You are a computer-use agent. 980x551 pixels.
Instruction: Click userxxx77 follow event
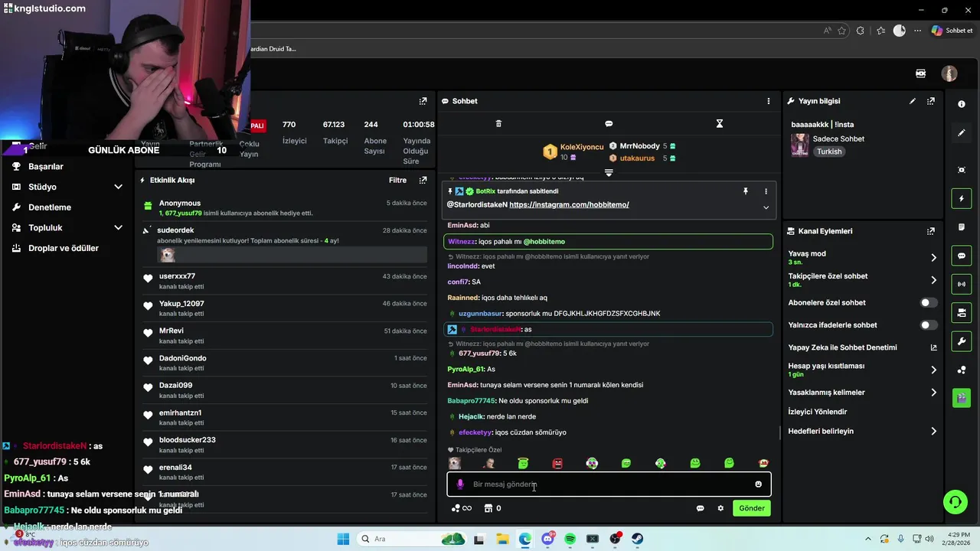coord(285,281)
